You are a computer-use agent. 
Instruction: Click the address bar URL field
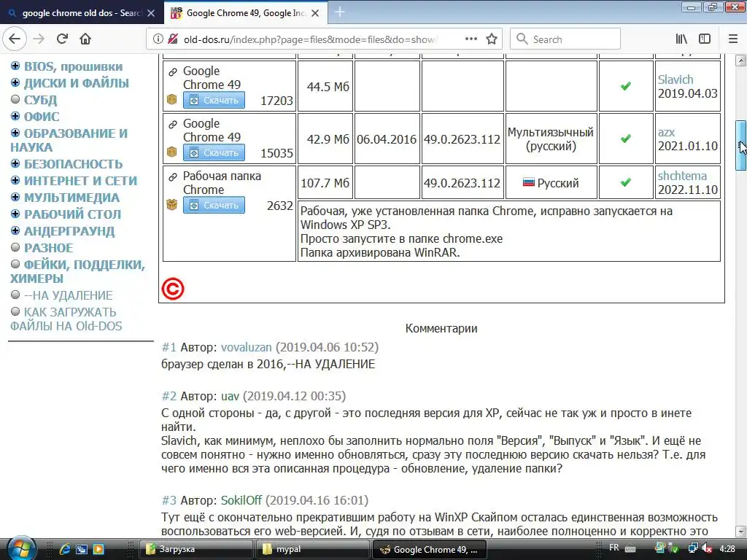click(309, 39)
